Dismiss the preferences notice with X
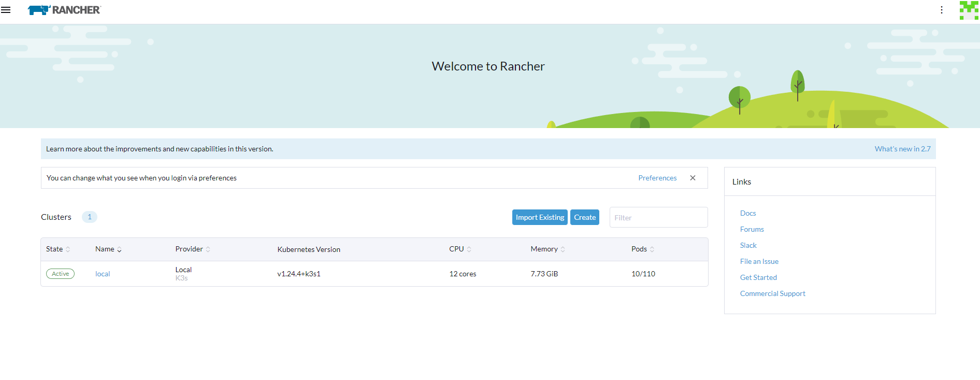Screen dimensions: 980x380 (693, 178)
